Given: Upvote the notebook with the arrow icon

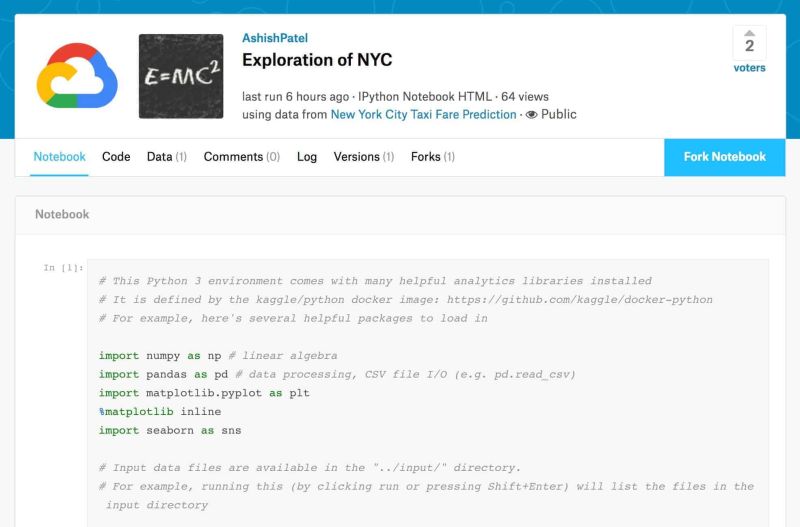Looking at the screenshot, I should coord(749,33).
